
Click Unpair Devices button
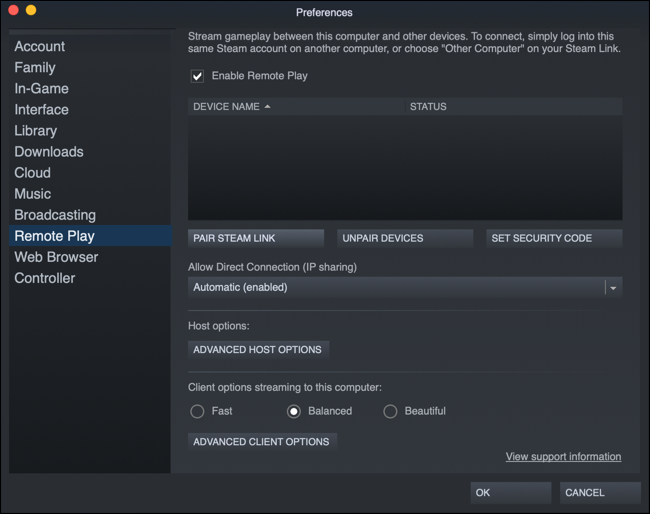click(x=405, y=238)
